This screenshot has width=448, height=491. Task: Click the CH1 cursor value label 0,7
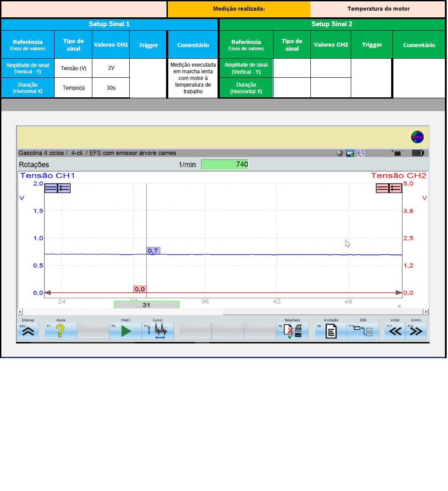click(x=153, y=251)
